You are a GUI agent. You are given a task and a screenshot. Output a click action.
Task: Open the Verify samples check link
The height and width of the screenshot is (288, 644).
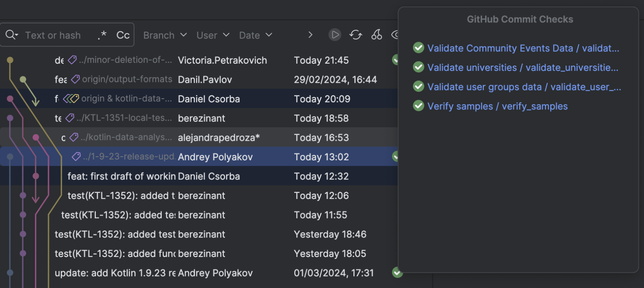[x=497, y=106]
